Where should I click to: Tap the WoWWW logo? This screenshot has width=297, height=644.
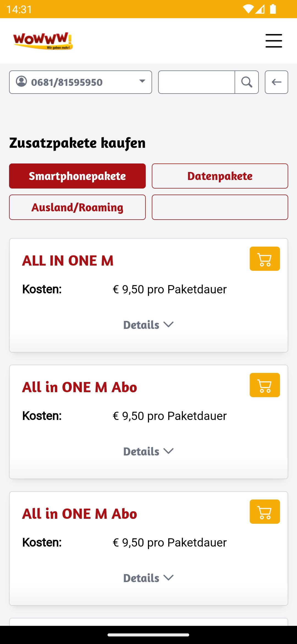click(43, 41)
